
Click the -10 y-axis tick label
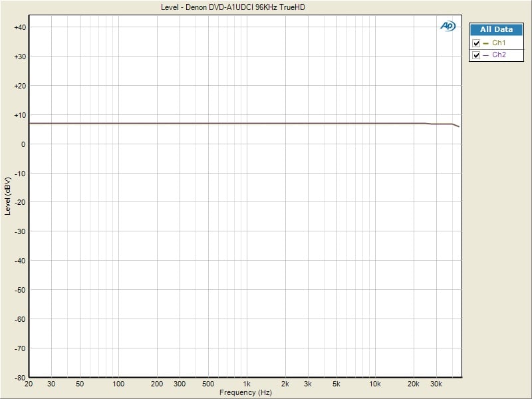tap(21, 174)
